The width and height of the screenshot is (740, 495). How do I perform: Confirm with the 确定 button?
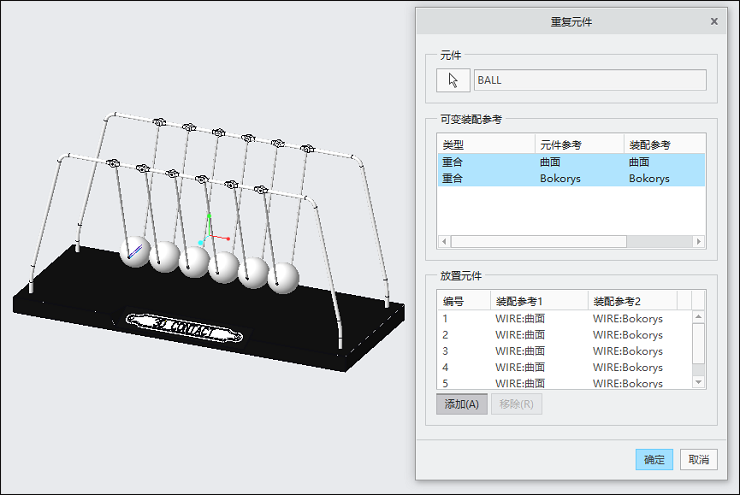click(654, 460)
